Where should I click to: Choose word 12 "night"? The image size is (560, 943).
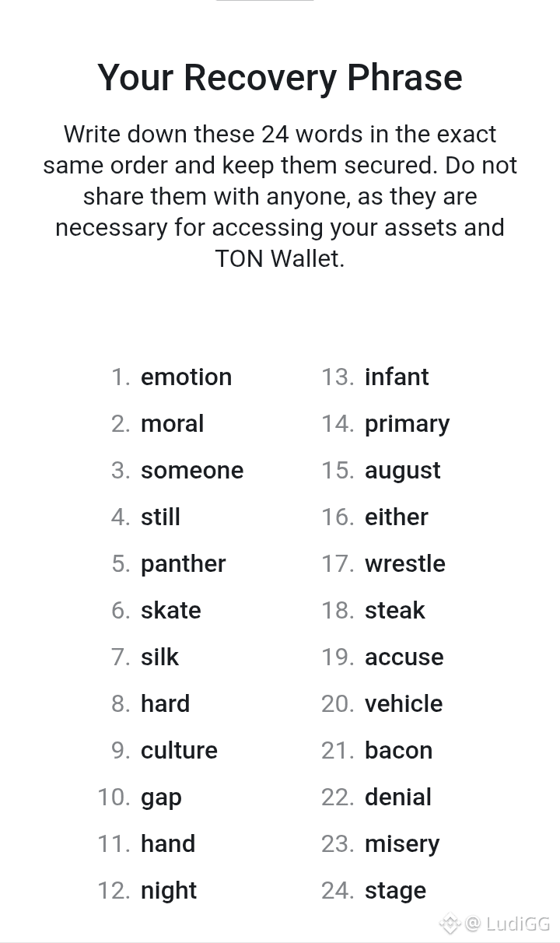168,891
